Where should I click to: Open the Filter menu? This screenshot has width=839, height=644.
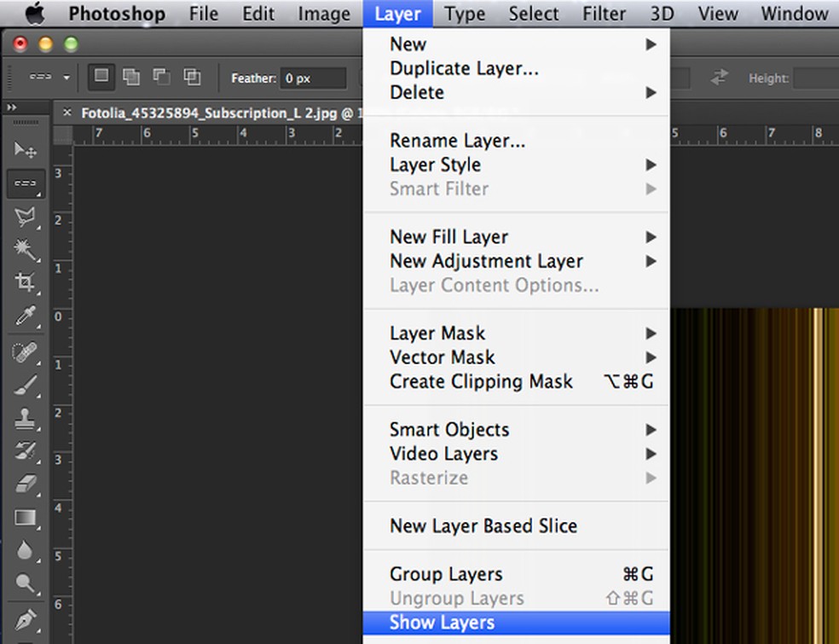click(605, 14)
